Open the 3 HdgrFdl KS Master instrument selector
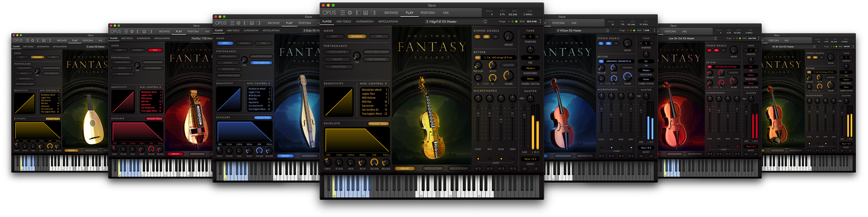This screenshot has height=217, width=868. (x=456, y=21)
